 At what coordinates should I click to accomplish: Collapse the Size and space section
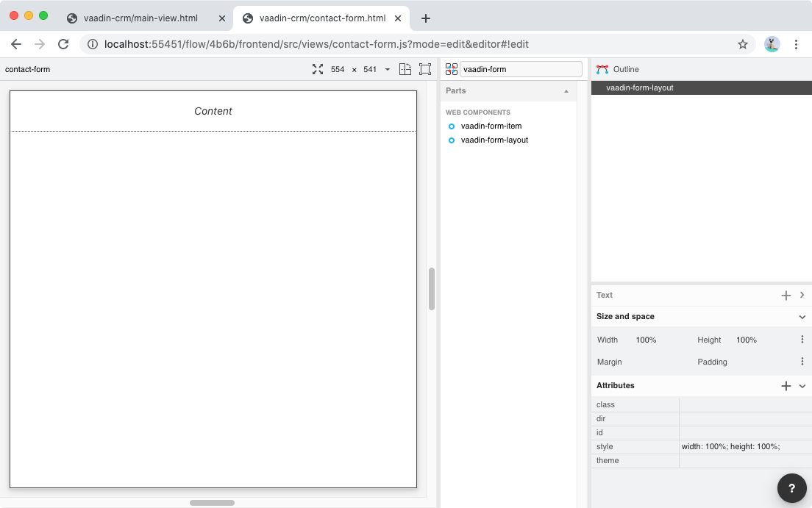802,316
